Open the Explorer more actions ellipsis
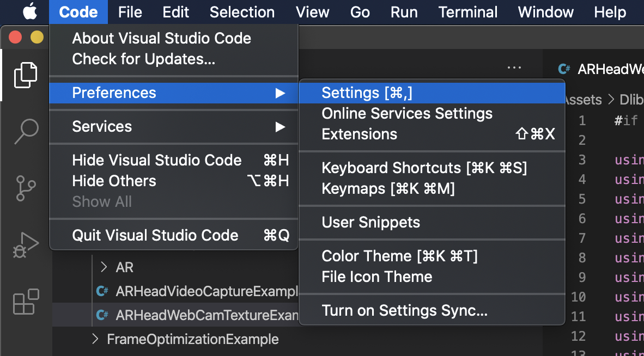This screenshot has width=644, height=356. point(514,67)
